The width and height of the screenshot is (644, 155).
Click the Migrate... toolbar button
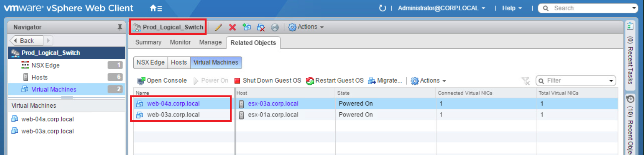pyautogui.click(x=385, y=80)
